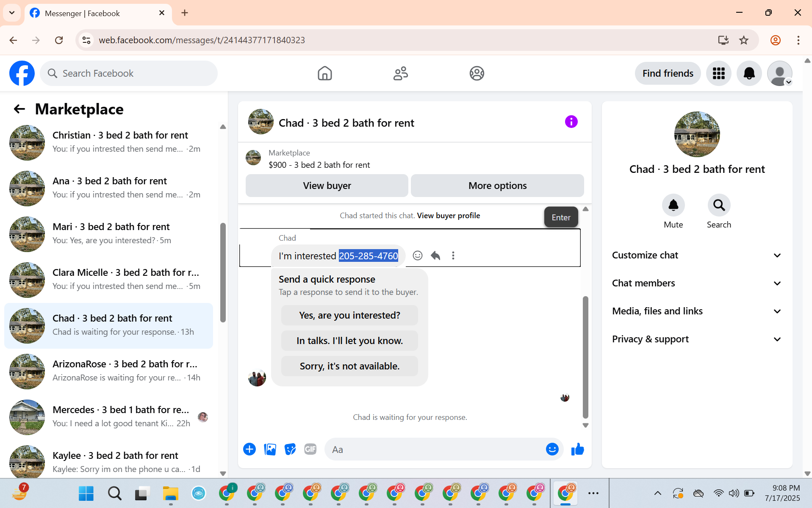The image size is (812, 508).
Task: Click the browser Back arrow
Action: tap(13, 40)
